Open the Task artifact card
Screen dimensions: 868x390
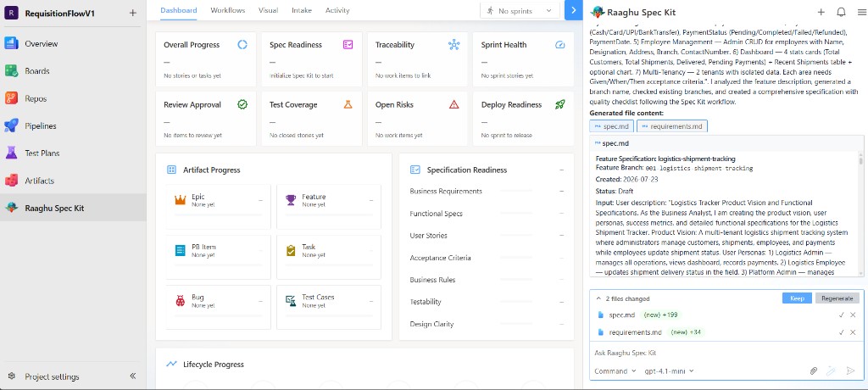329,257
